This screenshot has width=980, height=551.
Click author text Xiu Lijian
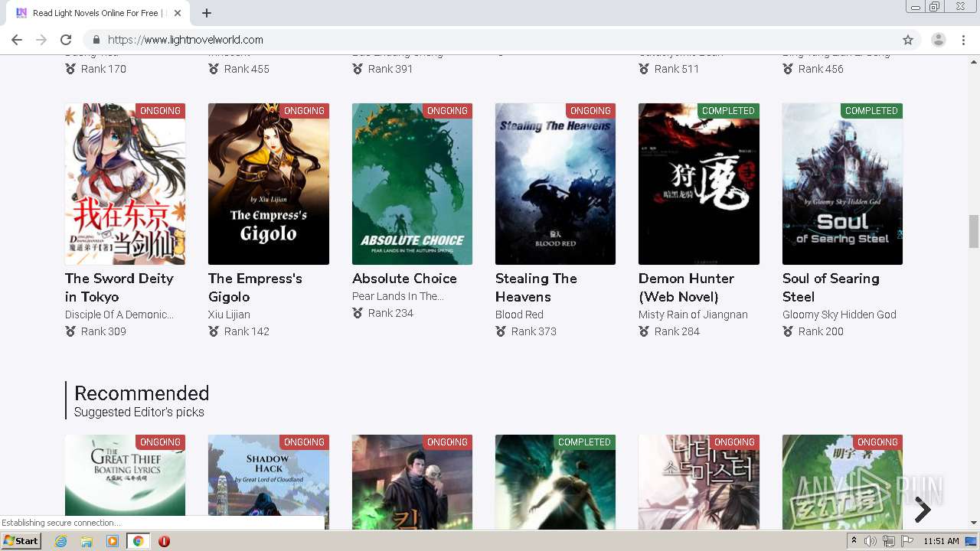tap(229, 315)
